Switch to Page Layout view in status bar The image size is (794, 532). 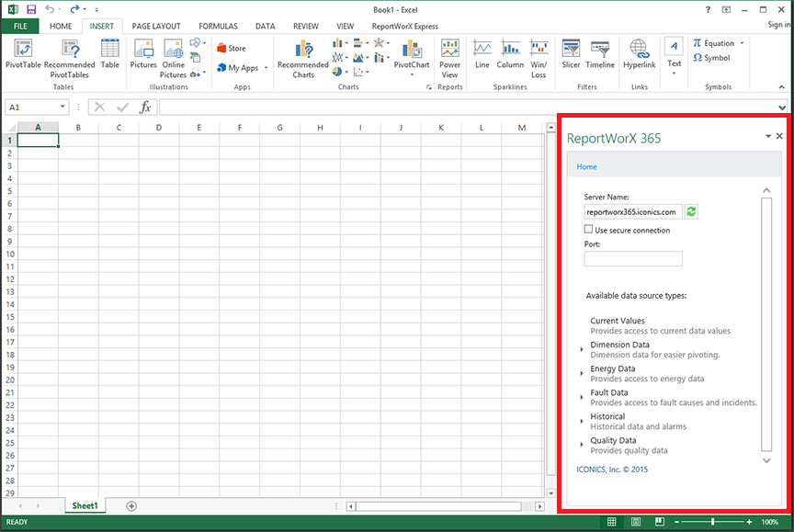[x=636, y=521]
